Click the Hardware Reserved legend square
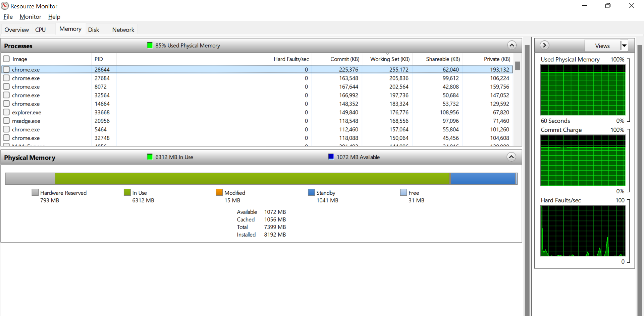Screen dimensions: 644x316 [x=35, y=192]
